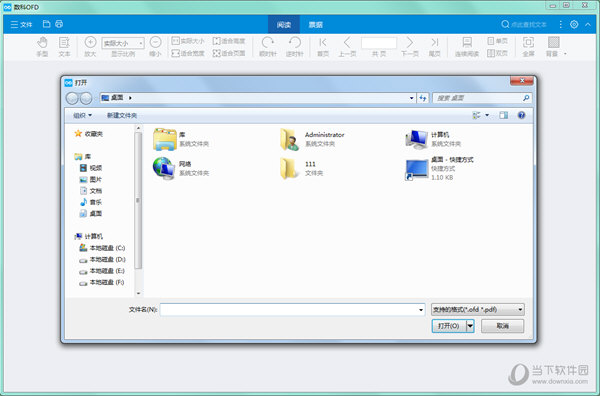600x396 pixels.
Task: Choose 适合高度 fit height
Action: coord(229,41)
